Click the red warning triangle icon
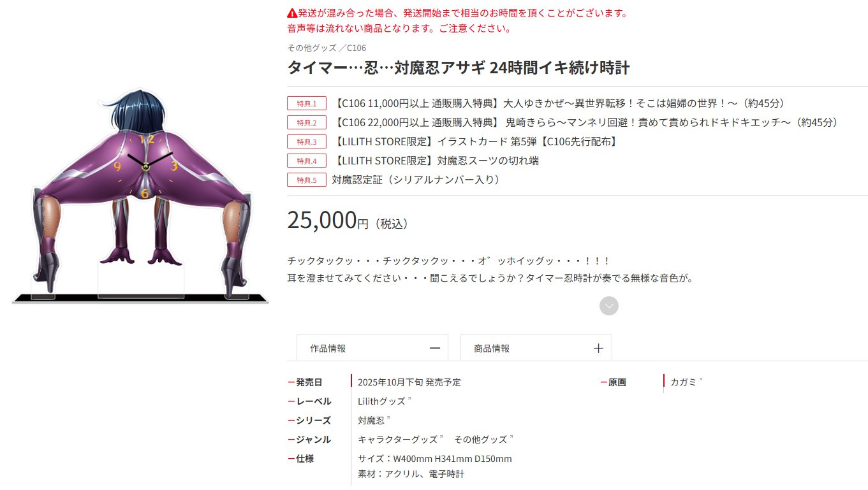Viewport: 868px width, 490px height. pos(292,13)
